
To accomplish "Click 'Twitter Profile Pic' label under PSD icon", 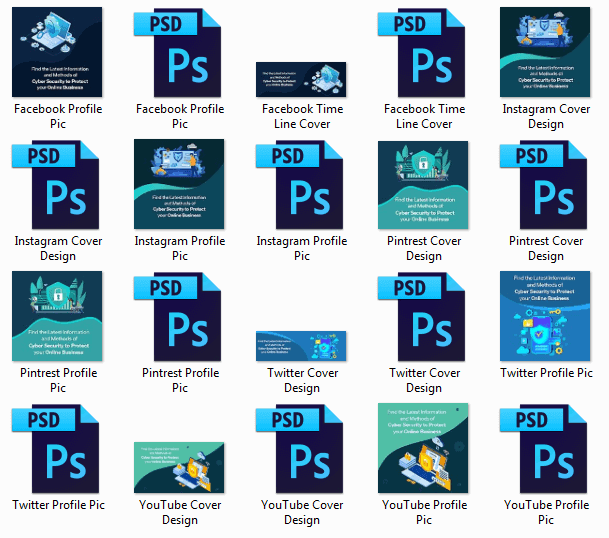I will pos(58,505).
